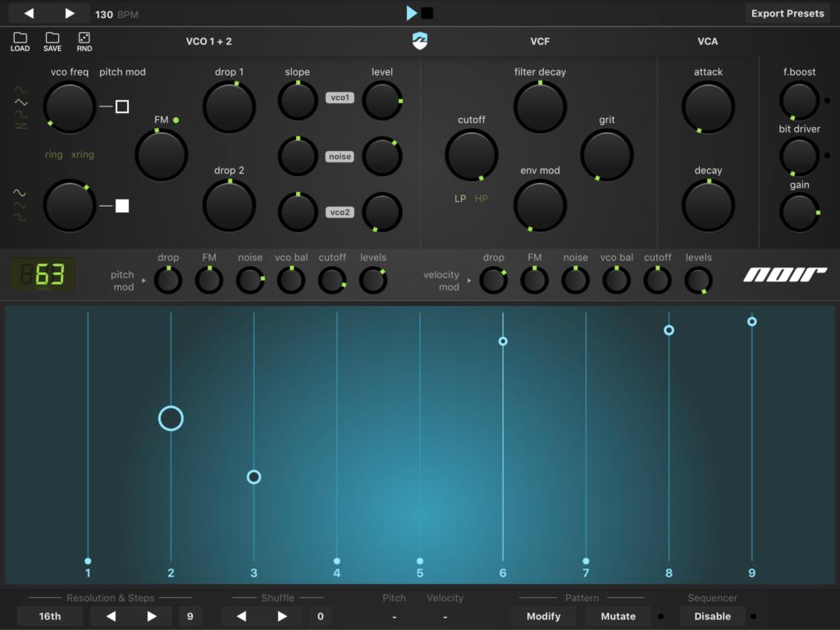The width and height of the screenshot is (840, 630).
Task: Click the Disable sequencer button
Action: click(x=713, y=616)
